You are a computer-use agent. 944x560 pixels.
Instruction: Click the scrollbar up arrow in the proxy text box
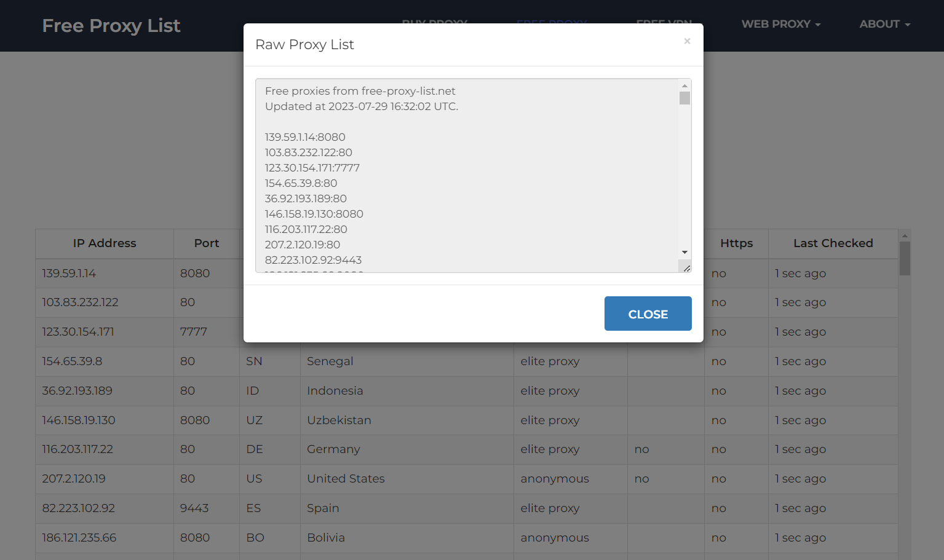pos(684,85)
